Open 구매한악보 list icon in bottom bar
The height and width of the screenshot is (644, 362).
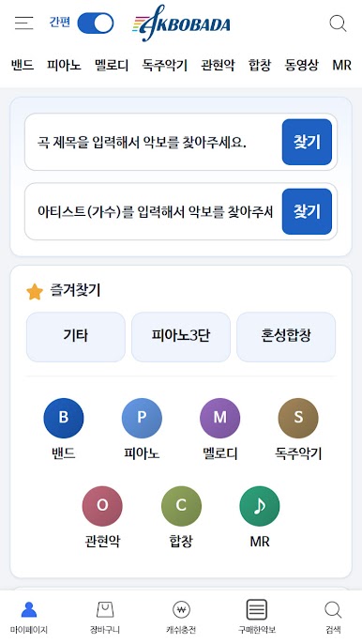point(257,609)
